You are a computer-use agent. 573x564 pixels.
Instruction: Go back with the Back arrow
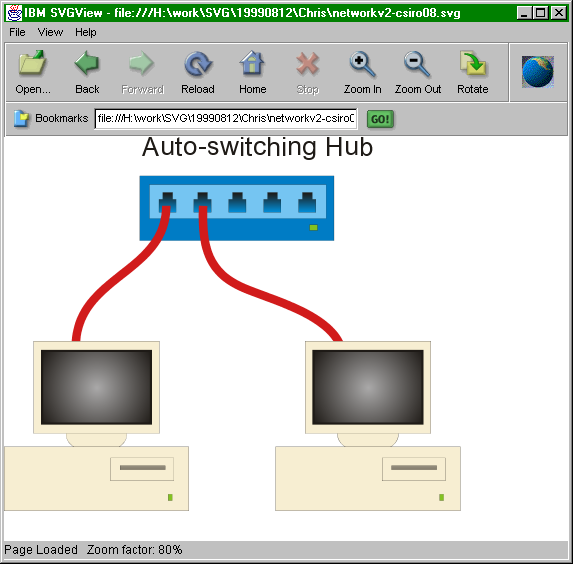[x=87, y=63]
